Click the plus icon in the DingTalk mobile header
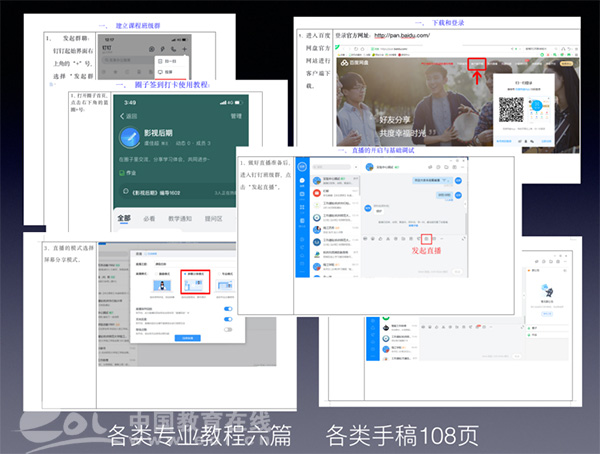This screenshot has width=600, height=454. click(184, 49)
